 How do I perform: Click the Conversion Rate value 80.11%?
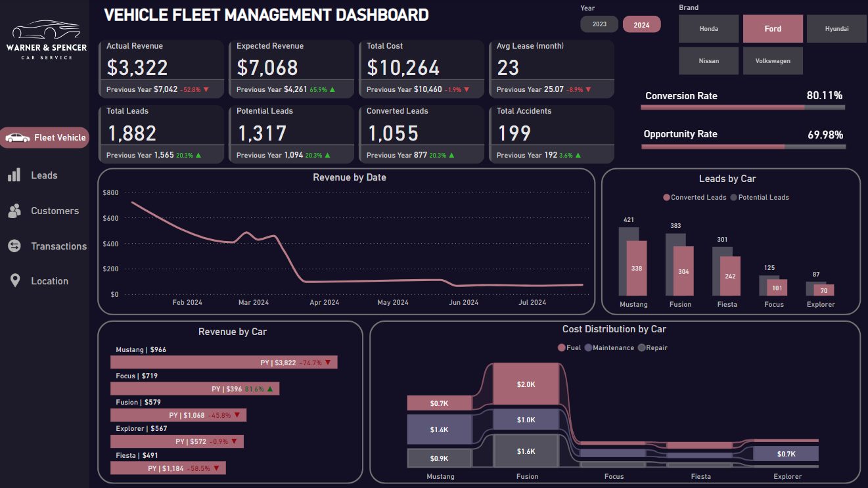[825, 96]
